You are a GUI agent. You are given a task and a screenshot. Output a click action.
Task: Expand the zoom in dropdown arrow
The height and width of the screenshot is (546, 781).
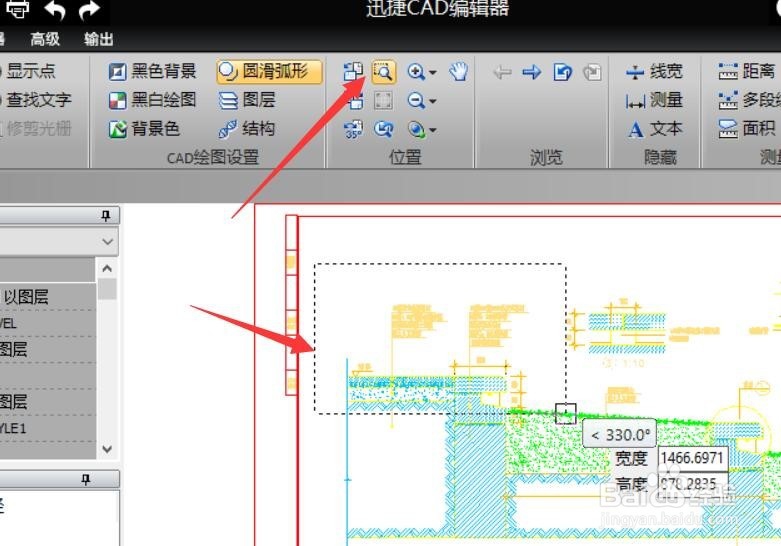[433, 73]
